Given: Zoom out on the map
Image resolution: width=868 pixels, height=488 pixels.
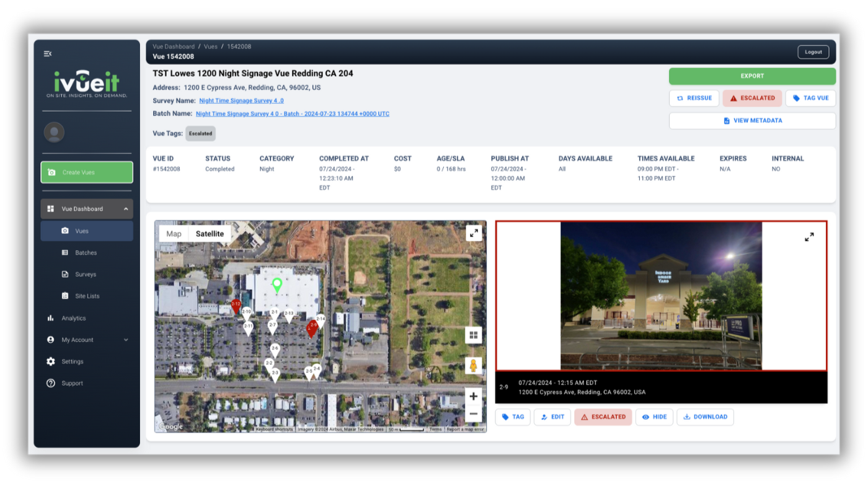Looking at the screenshot, I should click(x=474, y=414).
